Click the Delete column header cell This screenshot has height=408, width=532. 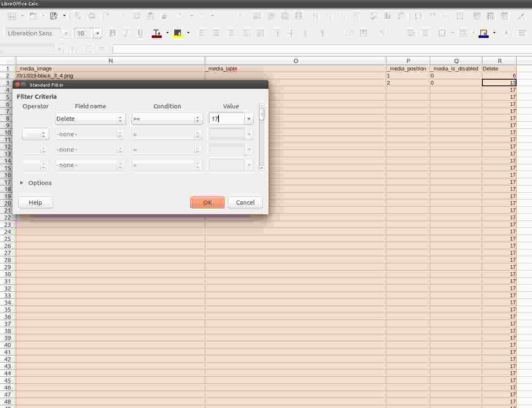[499, 68]
